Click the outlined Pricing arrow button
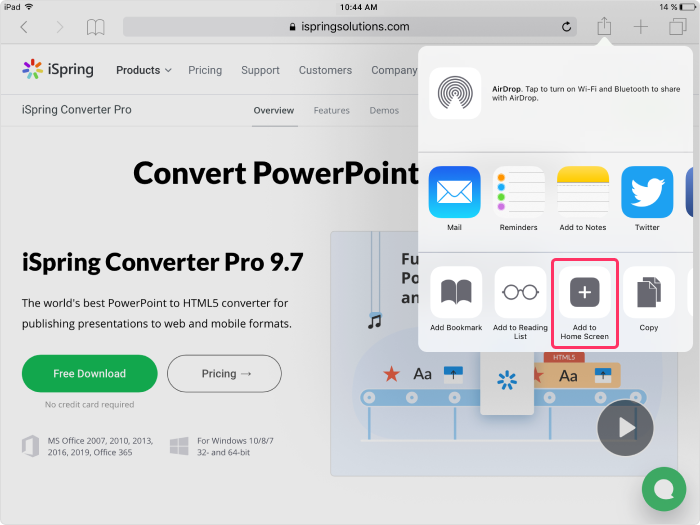Screen dimensions: 700x525 coord(225,374)
